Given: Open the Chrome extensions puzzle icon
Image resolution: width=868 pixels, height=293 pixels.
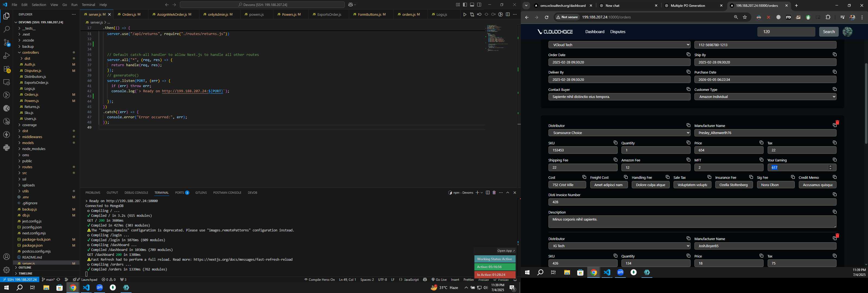Looking at the screenshot, I should point(828,17).
